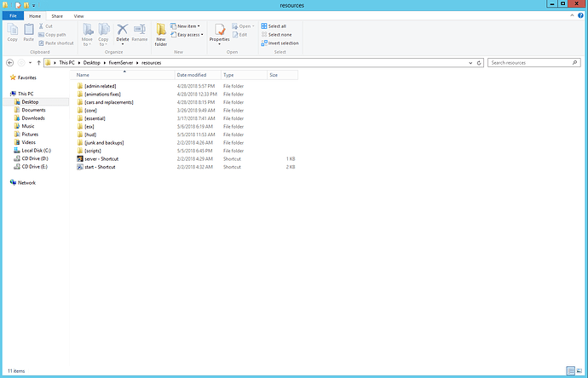Select Downloads in the navigation pane
Image resolution: width=588 pixels, height=378 pixels.
pos(29,118)
